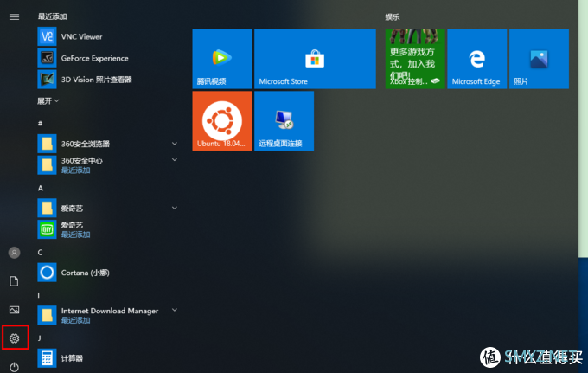Open 3D Vision 照片查看器 icon
Viewport: 588px width, 373px height.
[x=47, y=79]
